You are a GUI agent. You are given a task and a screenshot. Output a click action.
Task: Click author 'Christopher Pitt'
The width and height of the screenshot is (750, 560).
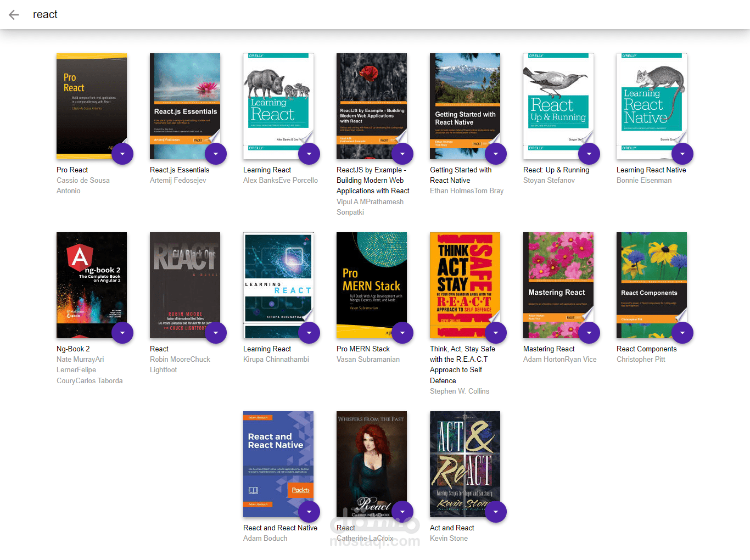click(x=641, y=360)
